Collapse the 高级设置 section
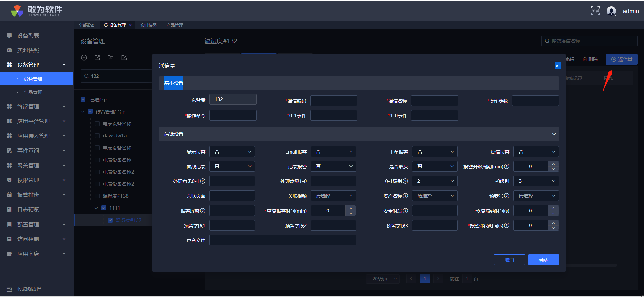 coord(554,134)
